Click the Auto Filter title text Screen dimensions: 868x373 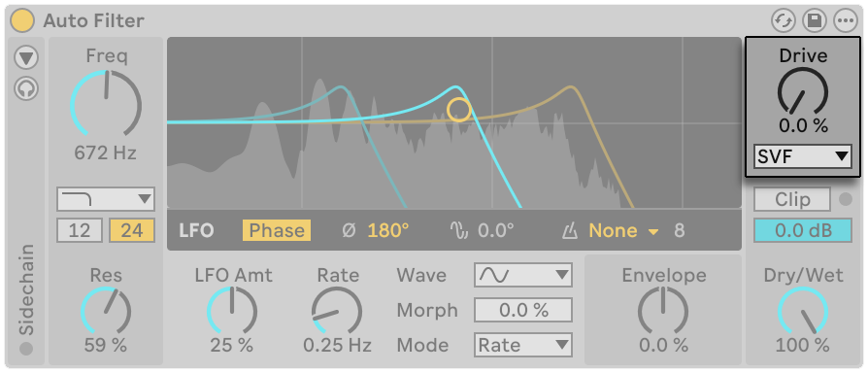tap(93, 21)
